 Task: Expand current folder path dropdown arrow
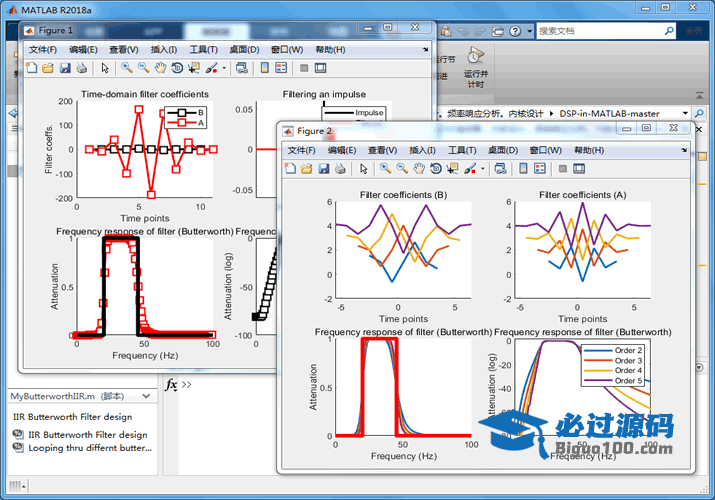pyautogui.click(x=685, y=113)
